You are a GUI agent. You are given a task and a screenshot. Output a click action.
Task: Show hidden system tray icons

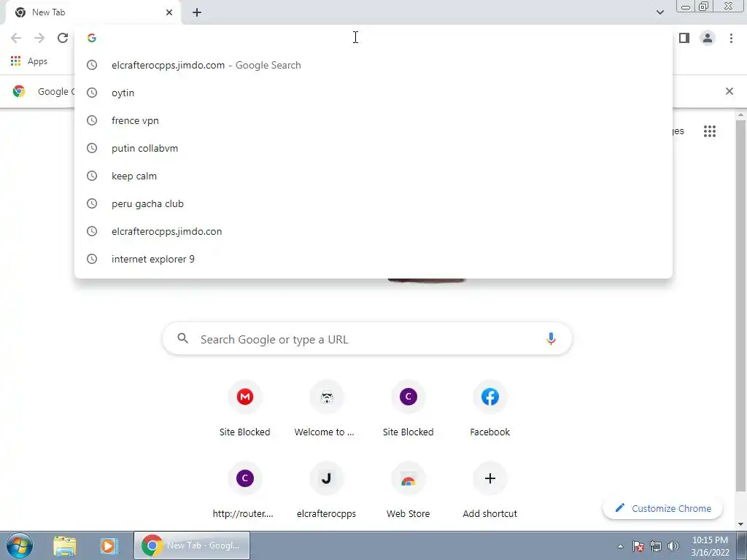tap(620, 546)
